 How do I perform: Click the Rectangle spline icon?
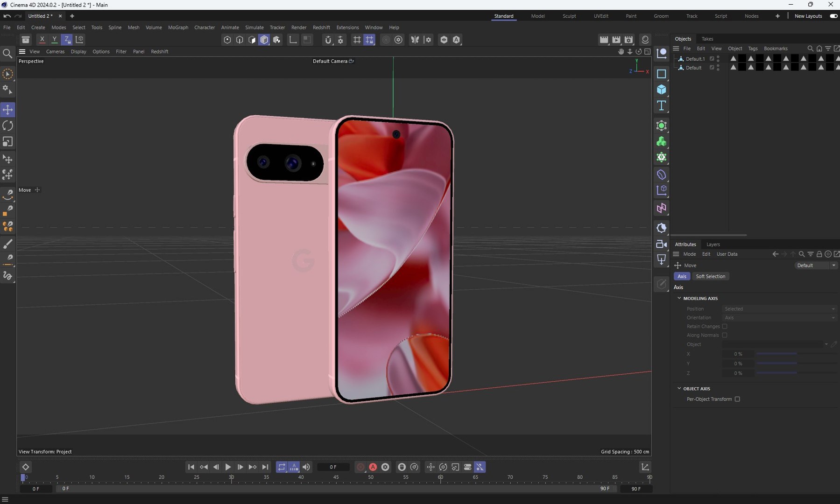pyautogui.click(x=661, y=74)
